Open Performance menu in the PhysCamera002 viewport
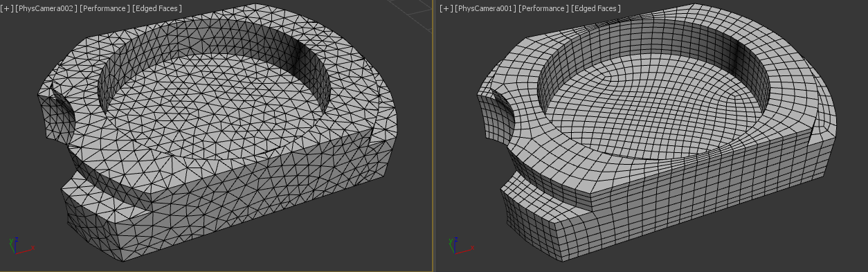This screenshot has height=272, width=868. 105,8
